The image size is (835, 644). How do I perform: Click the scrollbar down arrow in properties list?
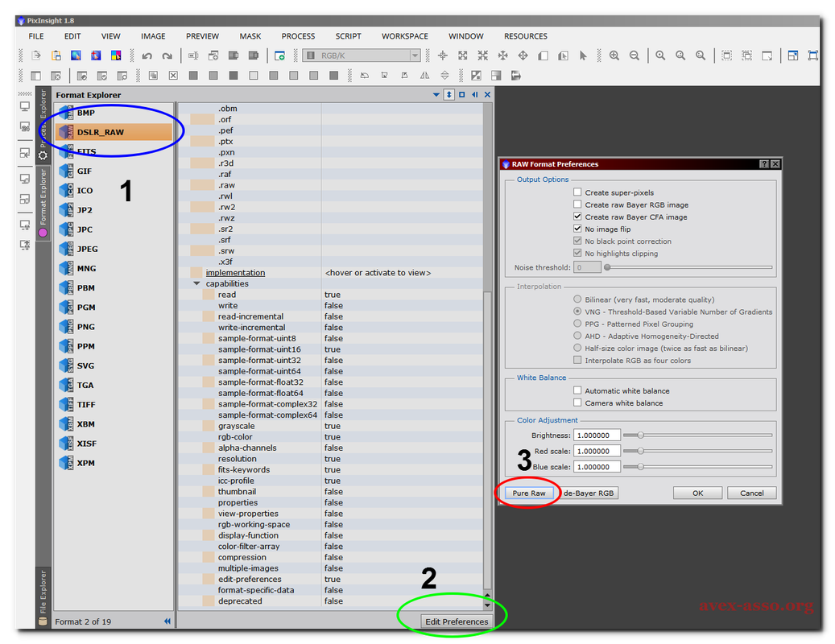487,605
